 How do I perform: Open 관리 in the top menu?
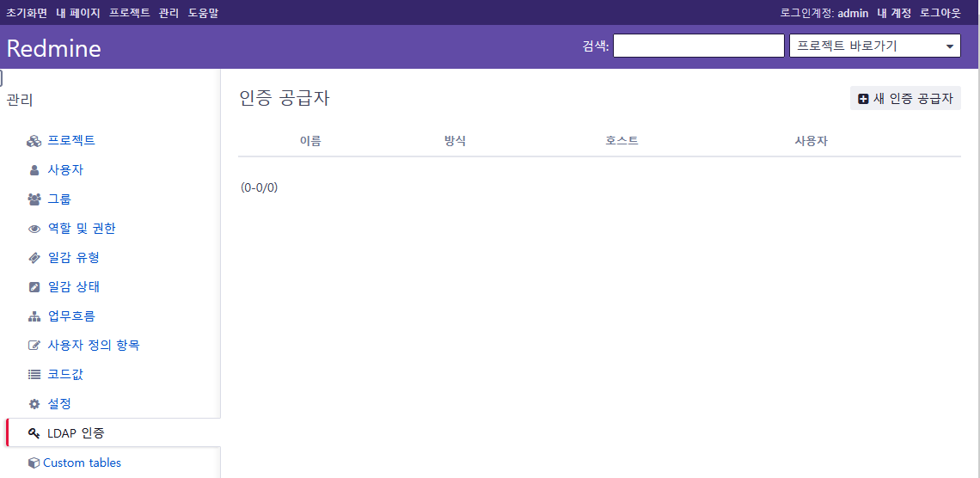[x=168, y=13]
